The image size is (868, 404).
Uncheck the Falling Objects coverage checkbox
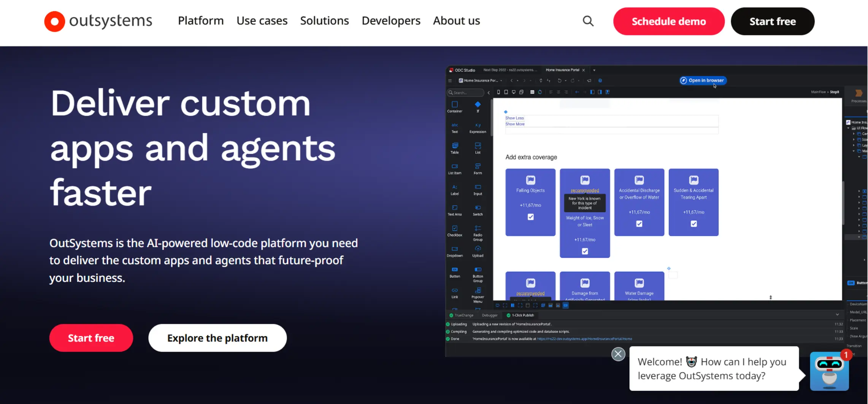530,217
